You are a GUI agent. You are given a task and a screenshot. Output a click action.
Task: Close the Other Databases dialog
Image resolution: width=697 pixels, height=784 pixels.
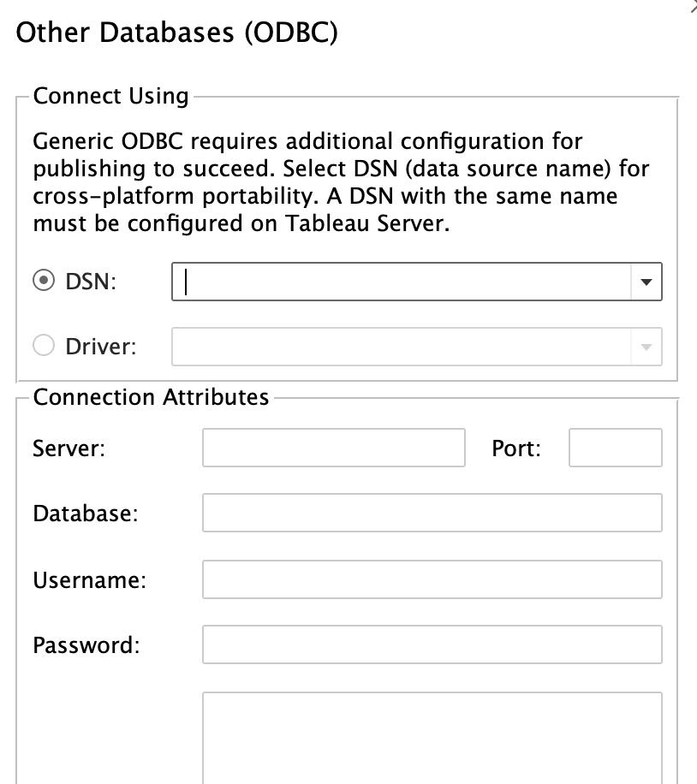click(693, 6)
